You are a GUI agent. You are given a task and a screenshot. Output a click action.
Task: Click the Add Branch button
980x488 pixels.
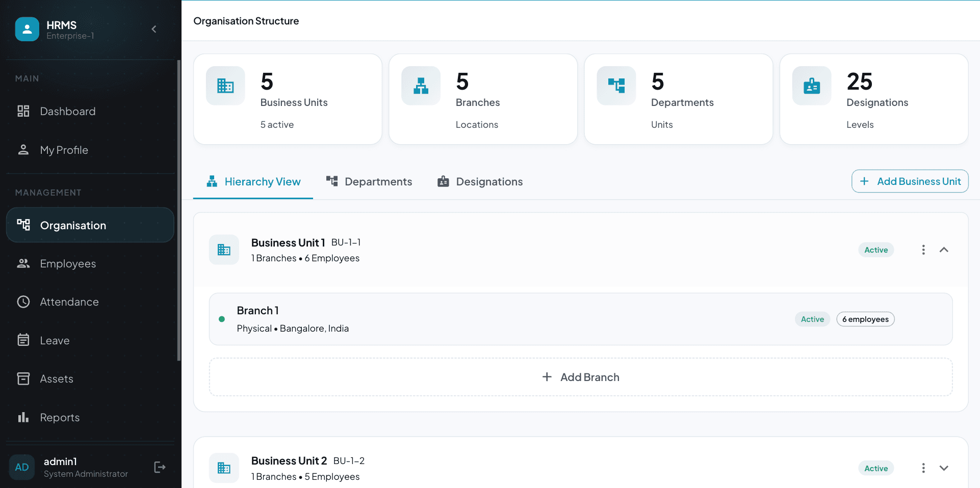coord(581,377)
